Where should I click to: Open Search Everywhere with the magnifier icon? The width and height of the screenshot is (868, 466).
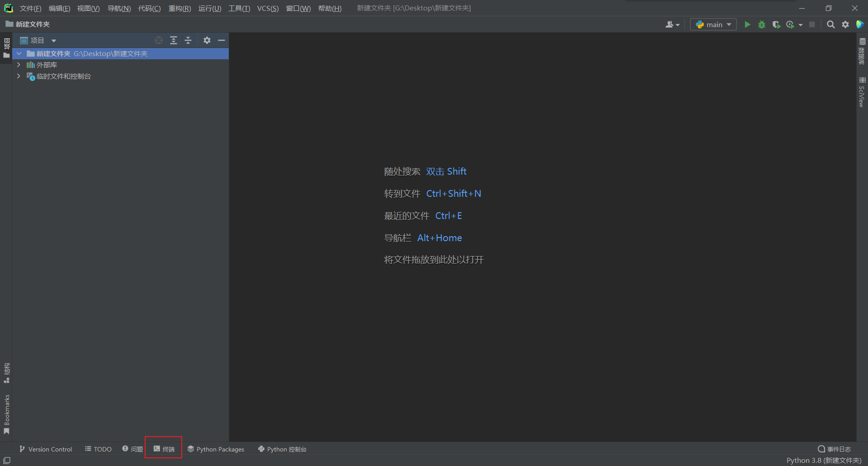[830, 24]
